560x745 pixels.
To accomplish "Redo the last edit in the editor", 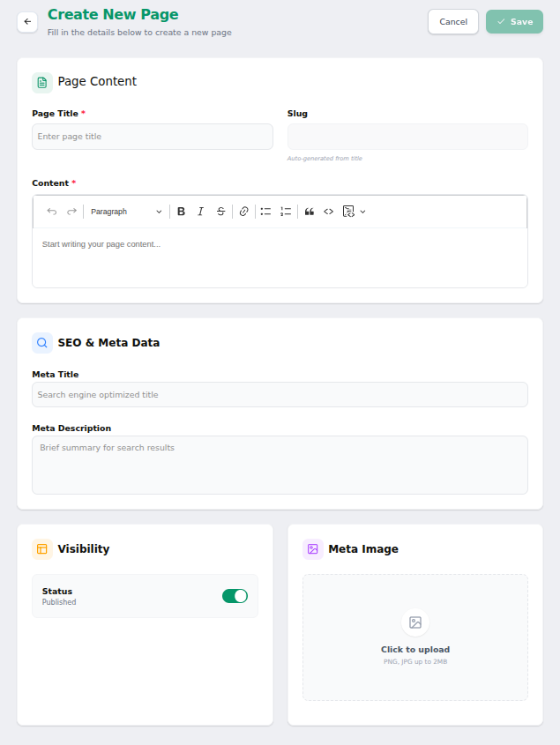I will (71, 212).
